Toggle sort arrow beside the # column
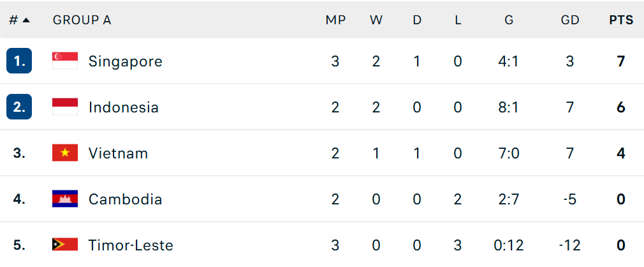 (26, 20)
